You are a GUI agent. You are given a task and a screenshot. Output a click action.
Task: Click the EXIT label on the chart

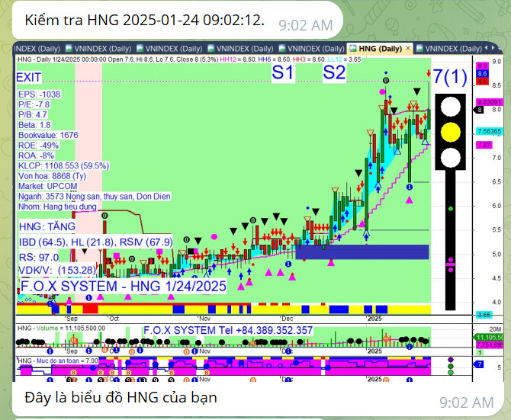29,78
